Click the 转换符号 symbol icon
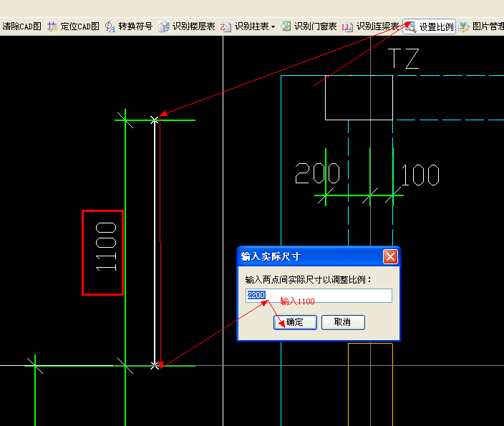The height and width of the screenshot is (426, 504). click(x=110, y=26)
